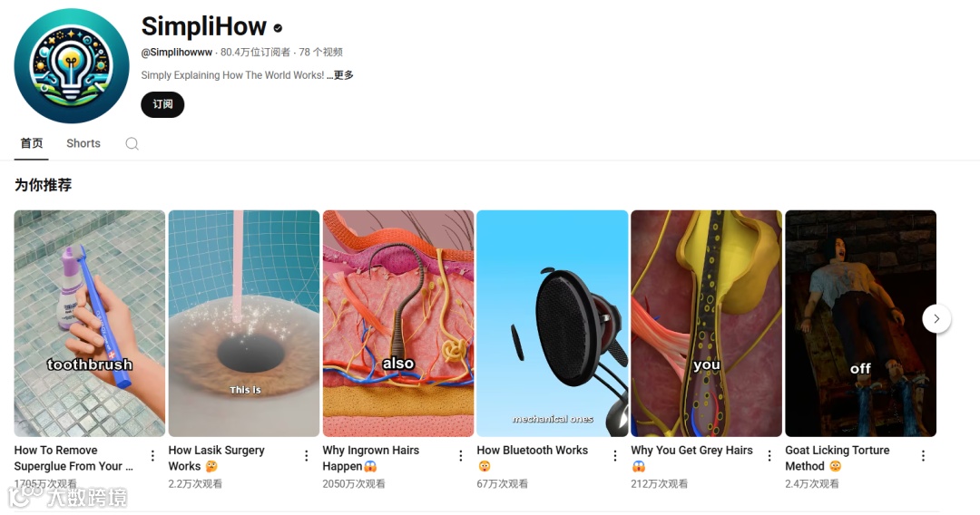
Task: Click the verified badge next to SimpliHow
Action: [278, 28]
